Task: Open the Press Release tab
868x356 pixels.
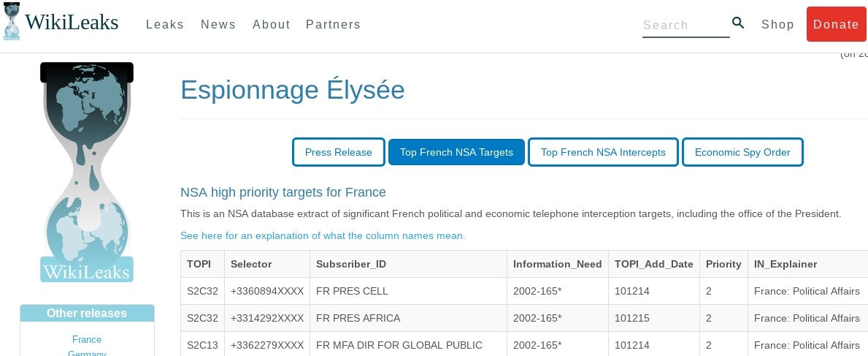Action: (x=338, y=152)
